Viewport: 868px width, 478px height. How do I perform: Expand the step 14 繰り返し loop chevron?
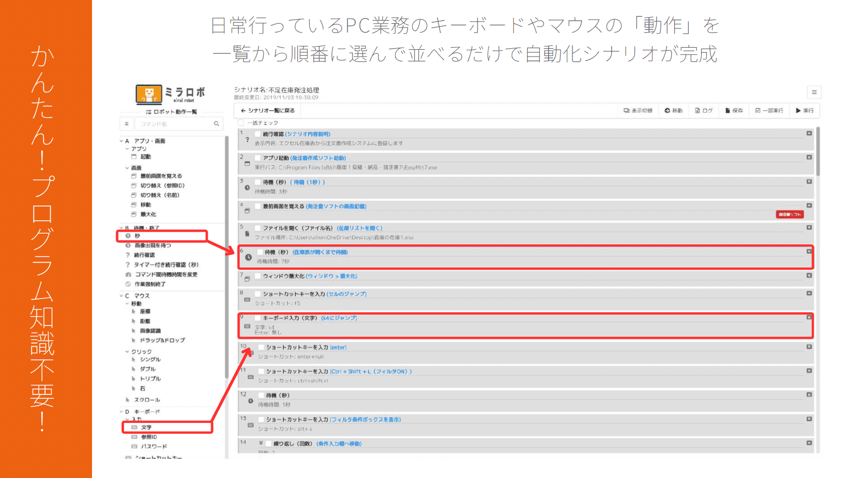[261, 444]
